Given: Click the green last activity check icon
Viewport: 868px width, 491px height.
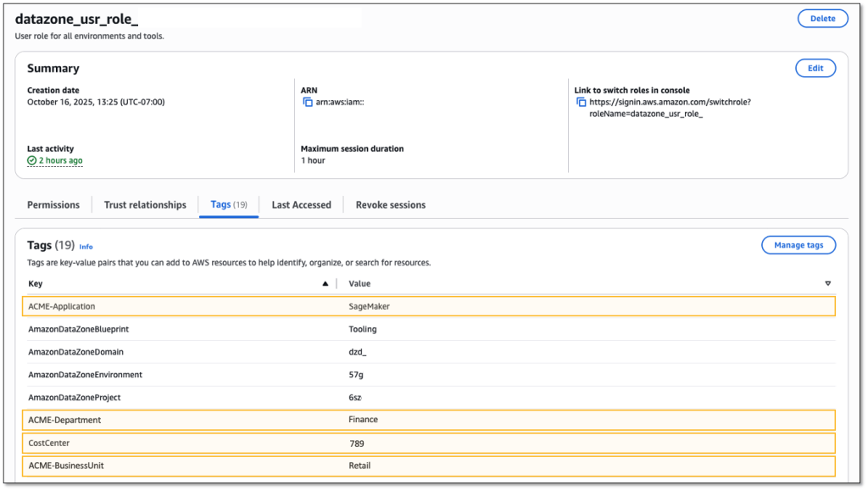Looking at the screenshot, I should coord(32,160).
